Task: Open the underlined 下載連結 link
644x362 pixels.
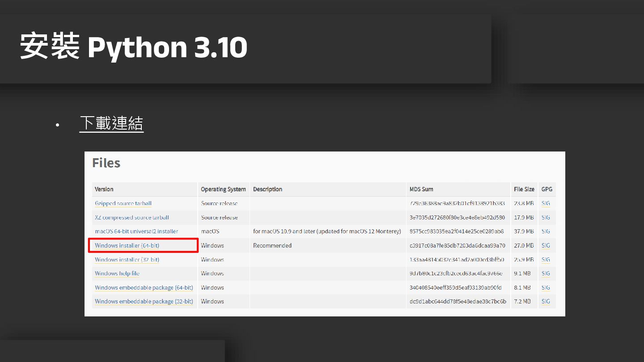Action: point(111,123)
